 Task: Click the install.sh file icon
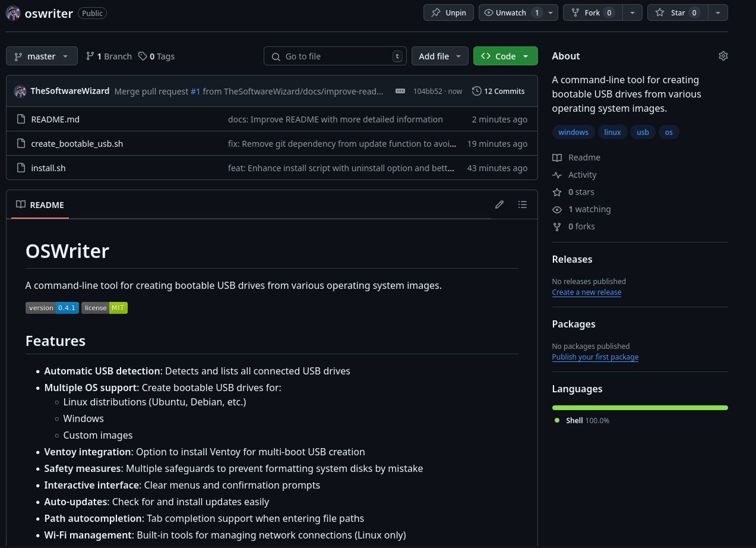21,168
